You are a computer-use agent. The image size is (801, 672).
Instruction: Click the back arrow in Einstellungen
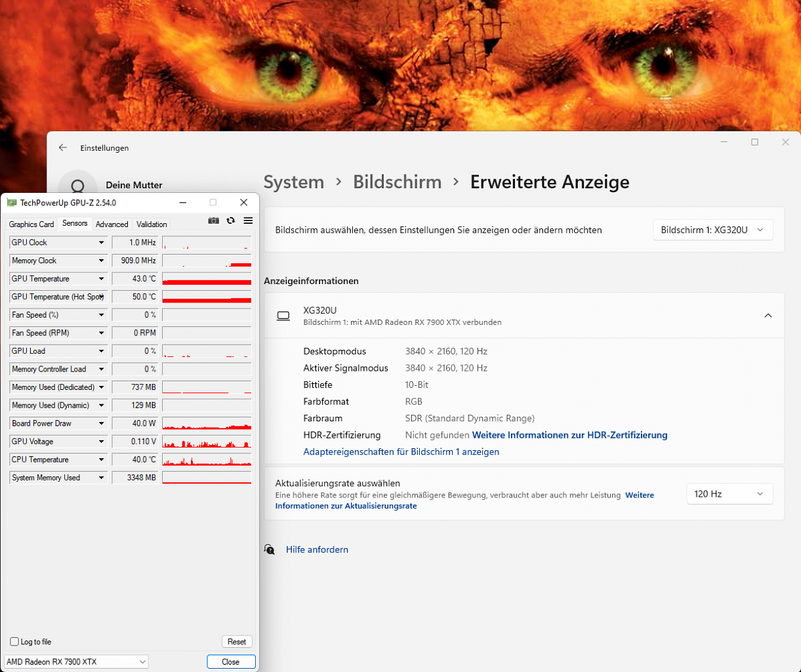point(63,148)
